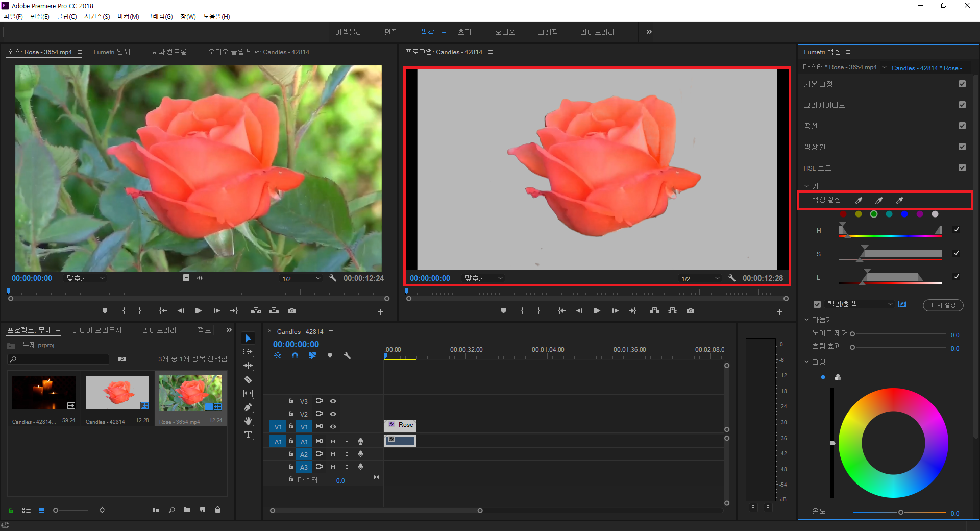The image size is (980, 531).
Task: Select the Pen tool in the toolbar
Action: (x=248, y=407)
